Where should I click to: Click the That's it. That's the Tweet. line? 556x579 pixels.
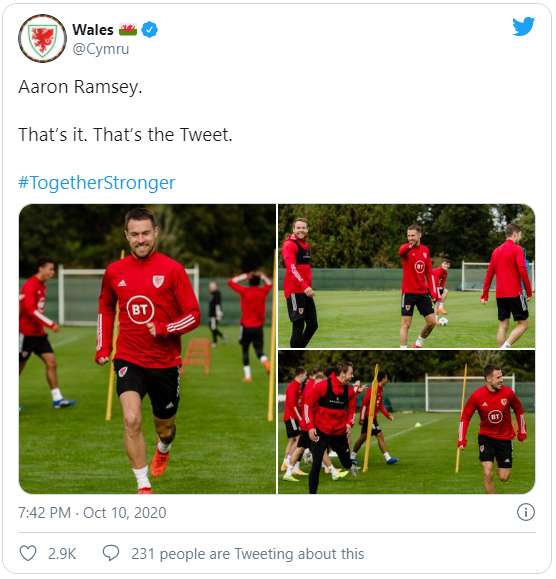pyautogui.click(x=125, y=134)
